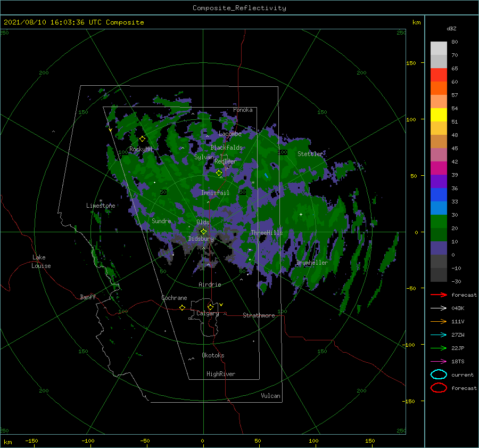Select the yellow diamond marker below RedDeer
The height and width of the screenshot is (448, 479).
[x=219, y=173]
